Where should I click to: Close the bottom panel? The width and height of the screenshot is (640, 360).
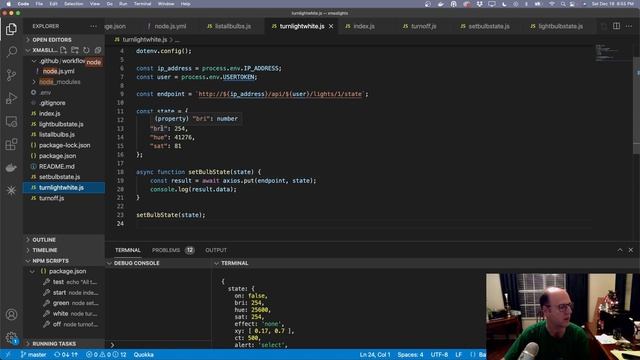point(631,250)
